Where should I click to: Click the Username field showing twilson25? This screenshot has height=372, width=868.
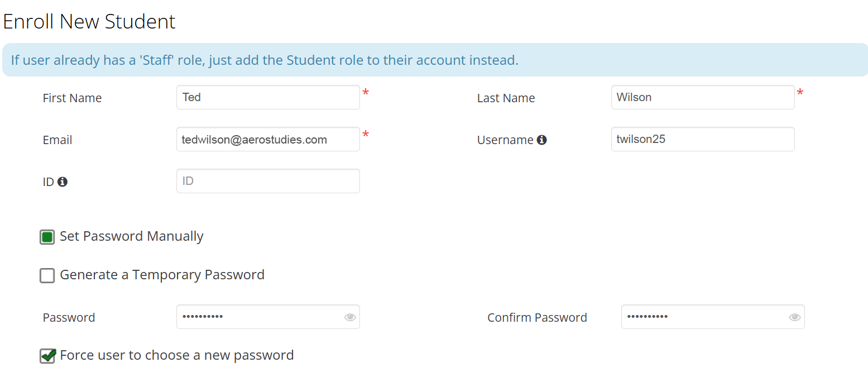click(x=702, y=139)
